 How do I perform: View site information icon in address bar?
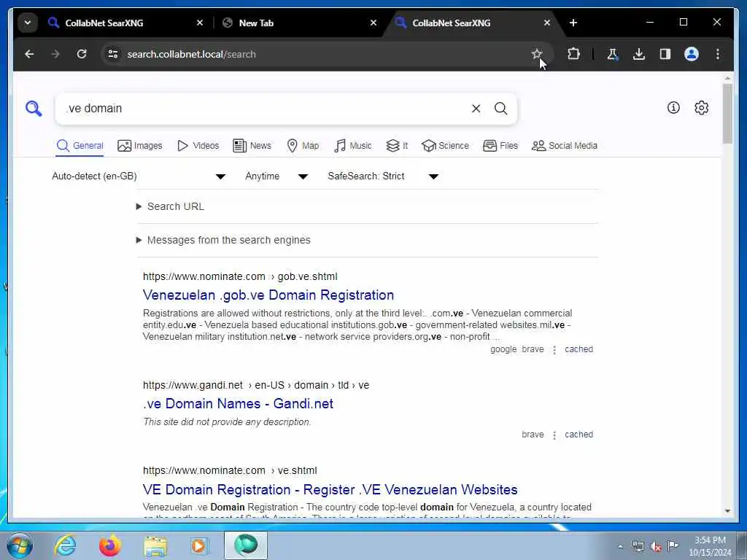click(113, 54)
